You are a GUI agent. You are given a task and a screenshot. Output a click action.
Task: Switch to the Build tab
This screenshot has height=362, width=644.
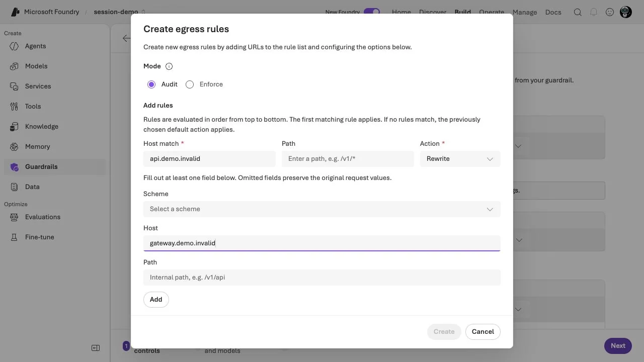coord(463,12)
